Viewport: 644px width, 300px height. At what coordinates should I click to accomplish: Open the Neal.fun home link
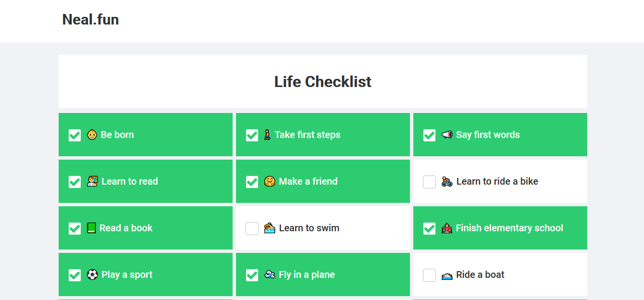pyautogui.click(x=90, y=20)
